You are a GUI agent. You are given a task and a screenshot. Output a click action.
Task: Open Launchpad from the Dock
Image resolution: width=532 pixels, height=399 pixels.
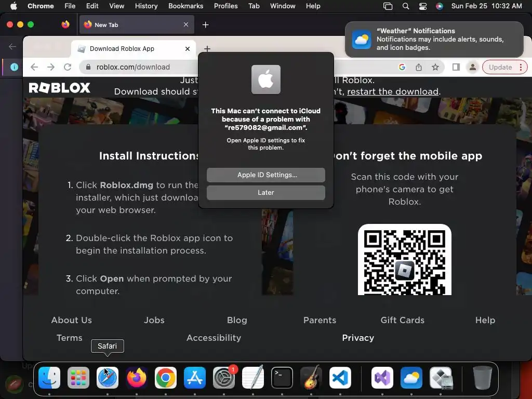(78, 378)
